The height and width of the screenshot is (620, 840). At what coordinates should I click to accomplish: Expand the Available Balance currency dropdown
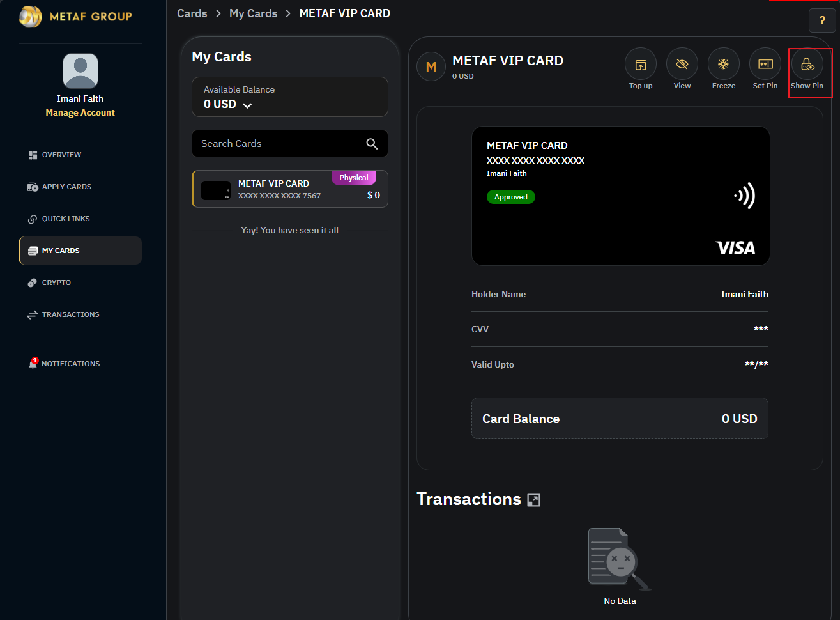[x=247, y=105]
